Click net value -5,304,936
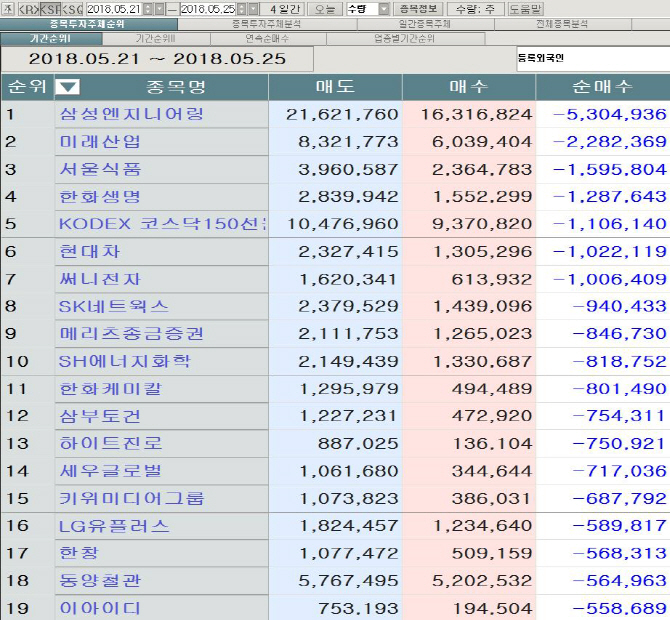This screenshot has height=620, width=670. 610,115
